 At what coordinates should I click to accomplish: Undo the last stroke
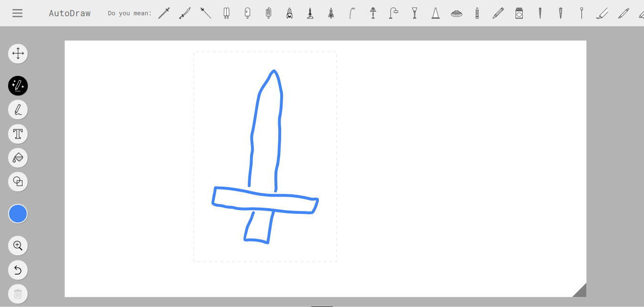point(18,270)
